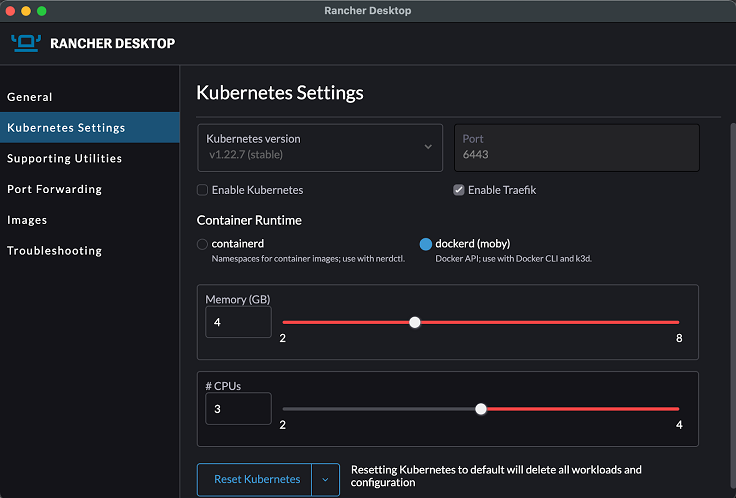Click the Reset Kubernetes button
The height and width of the screenshot is (498, 736).
[256, 480]
